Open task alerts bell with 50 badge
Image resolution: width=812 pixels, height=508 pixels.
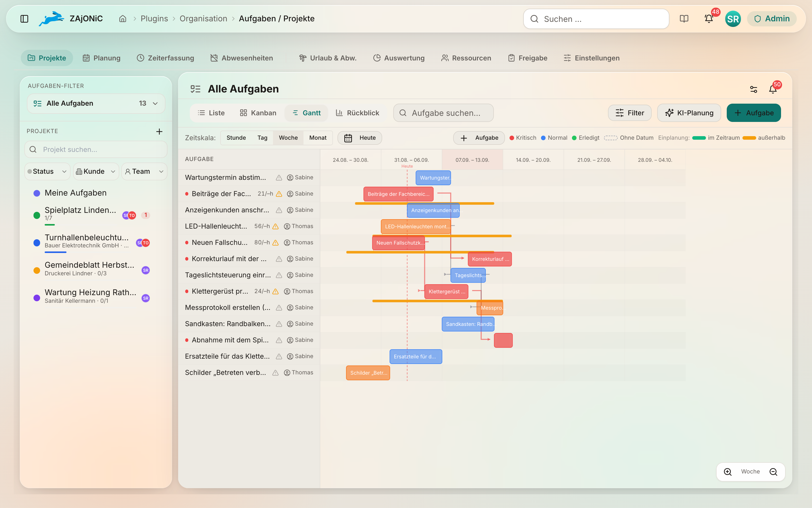[x=773, y=89]
